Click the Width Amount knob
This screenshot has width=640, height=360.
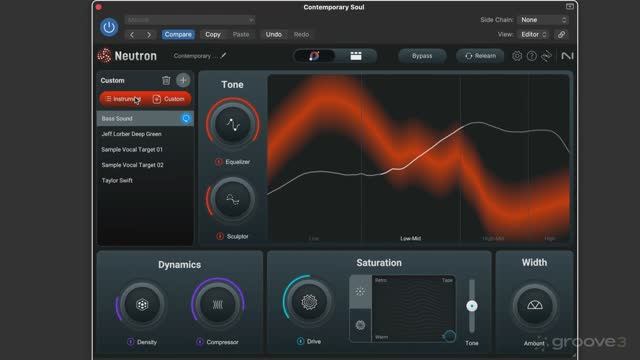click(534, 306)
